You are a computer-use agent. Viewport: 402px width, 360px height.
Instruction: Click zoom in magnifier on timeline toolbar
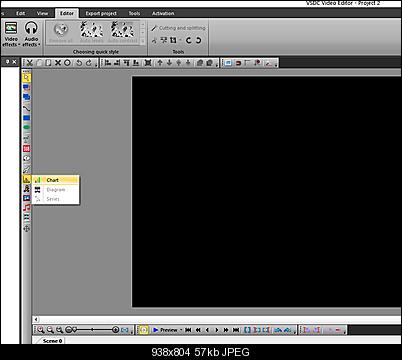tap(40, 330)
